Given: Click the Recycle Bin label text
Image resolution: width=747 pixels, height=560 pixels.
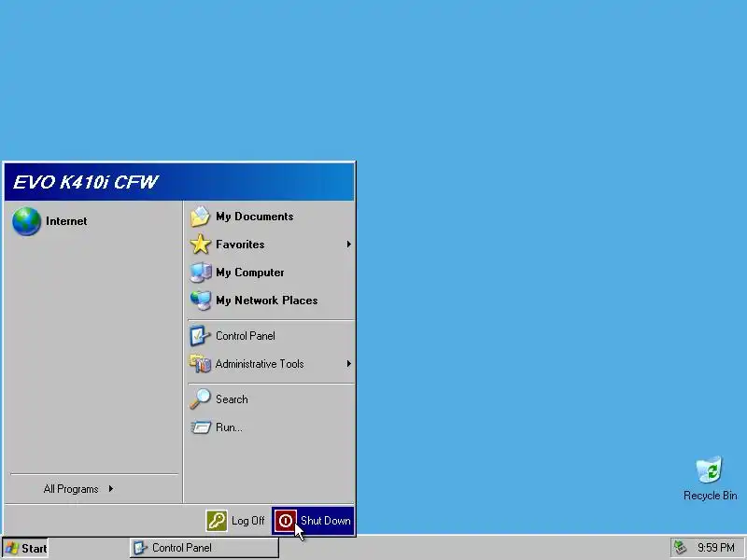Looking at the screenshot, I should pos(710,496).
